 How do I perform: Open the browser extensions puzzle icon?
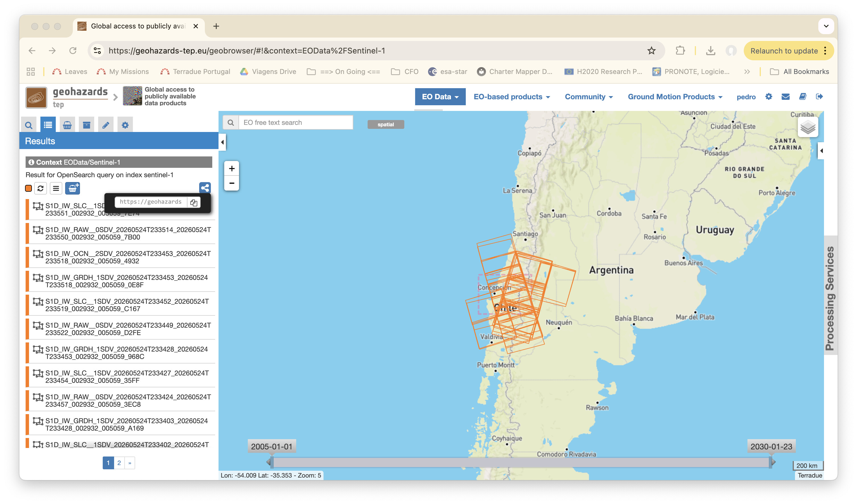tap(680, 51)
